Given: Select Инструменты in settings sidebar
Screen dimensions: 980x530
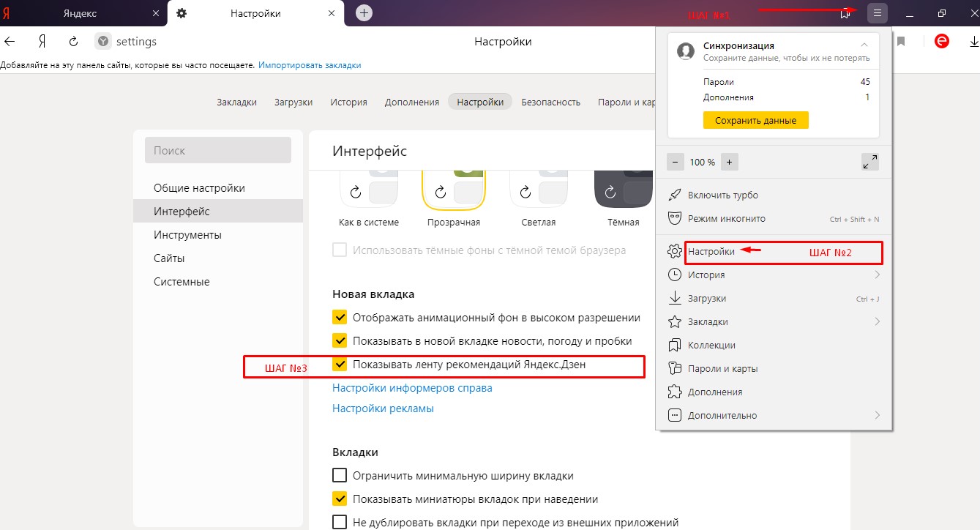Looking at the screenshot, I should tap(187, 235).
